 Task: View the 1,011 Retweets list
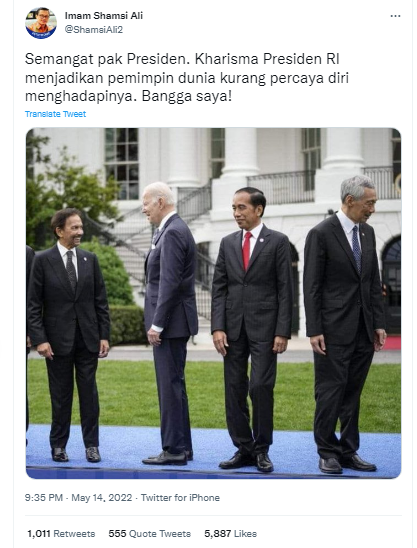61,534
